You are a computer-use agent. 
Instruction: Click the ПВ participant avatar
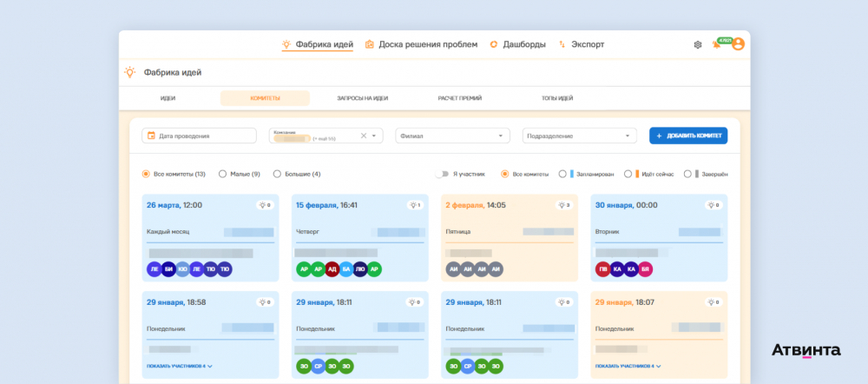(603, 269)
